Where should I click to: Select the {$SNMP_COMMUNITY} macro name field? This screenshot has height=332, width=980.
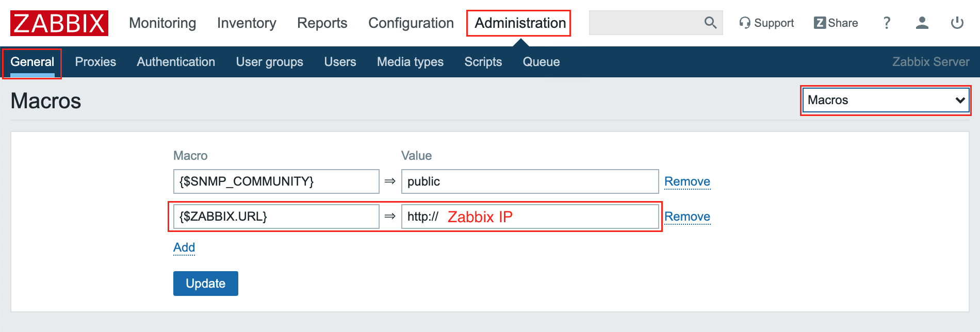click(276, 181)
